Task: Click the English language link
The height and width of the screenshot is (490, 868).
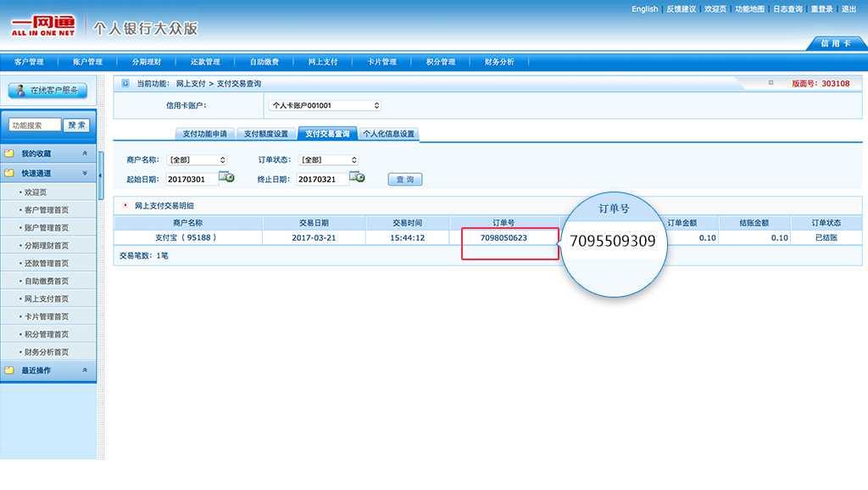Action: [x=644, y=9]
